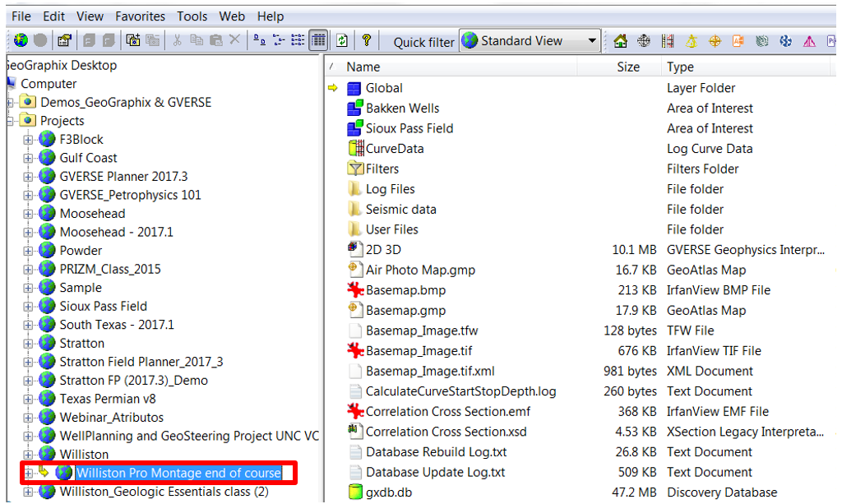The height and width of the screenshot is (504, 842).
Task: Sort the file list by Name column
Action: click(363, 67)
